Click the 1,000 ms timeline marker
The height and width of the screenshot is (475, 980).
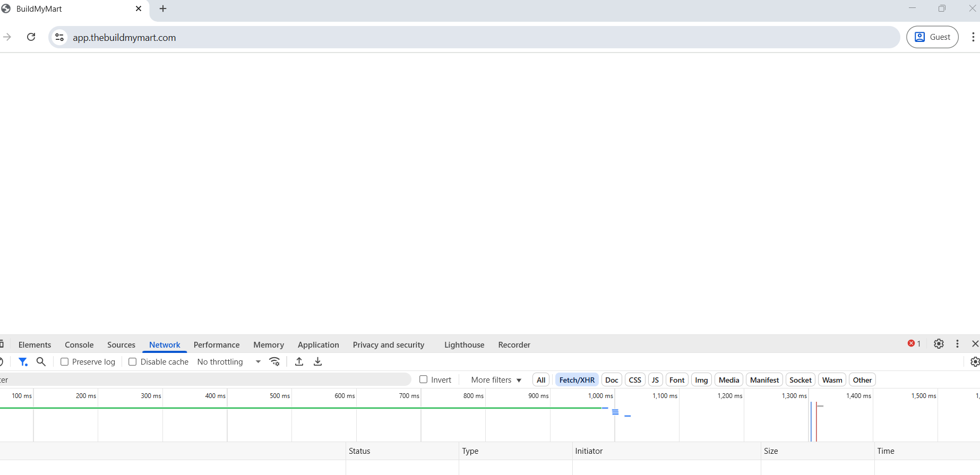tap(600, 396)
